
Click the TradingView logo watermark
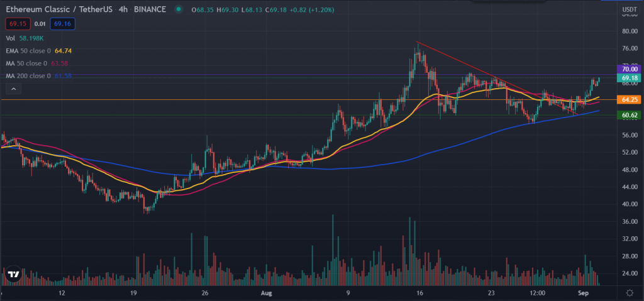point(13,275)
